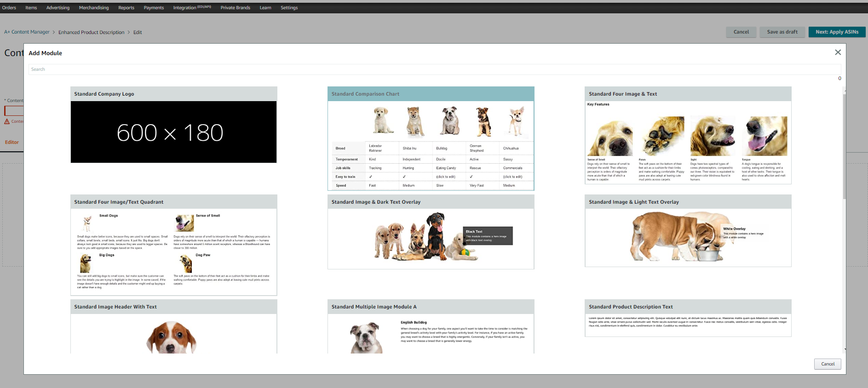
Task: Click the English Bulldog heading text
Action: (414, 323)
